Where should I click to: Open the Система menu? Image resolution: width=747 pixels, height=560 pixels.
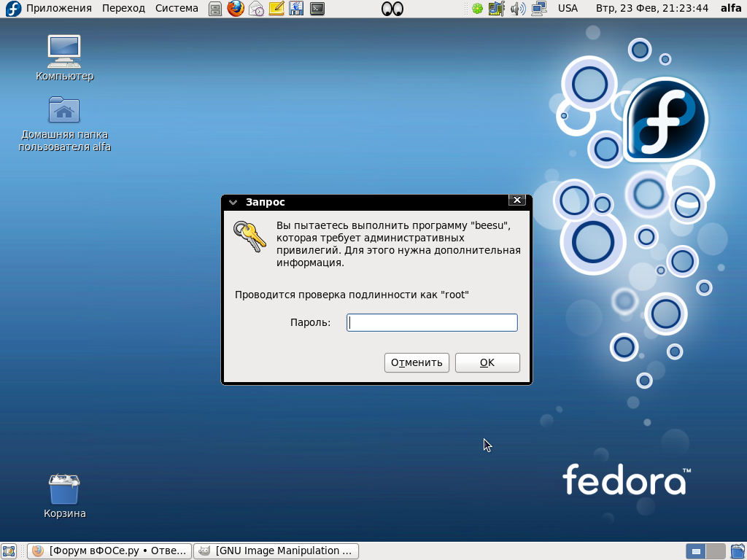[x=177, y=8]
